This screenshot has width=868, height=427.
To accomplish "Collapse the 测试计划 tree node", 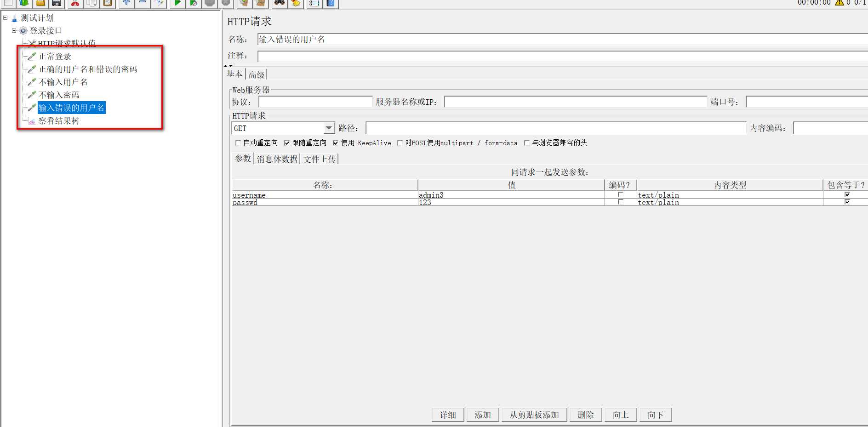I will point(6,18).
